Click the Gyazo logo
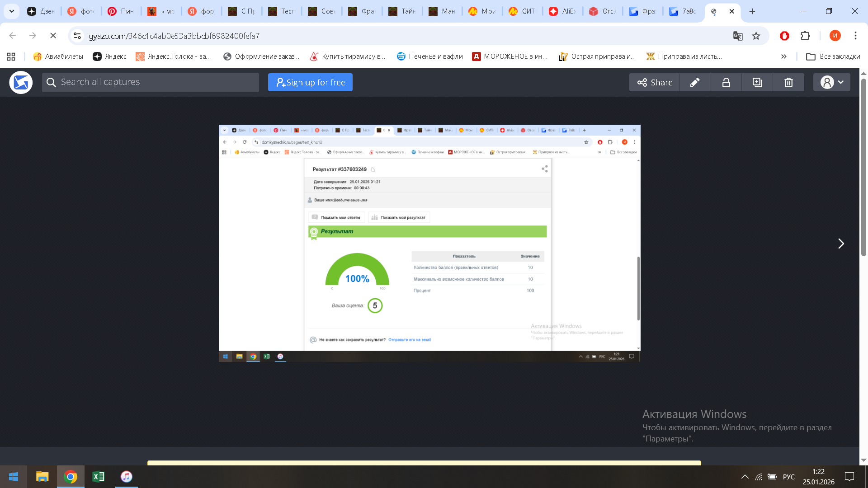This screenshot has width=868, height=488. coord(21,82)
